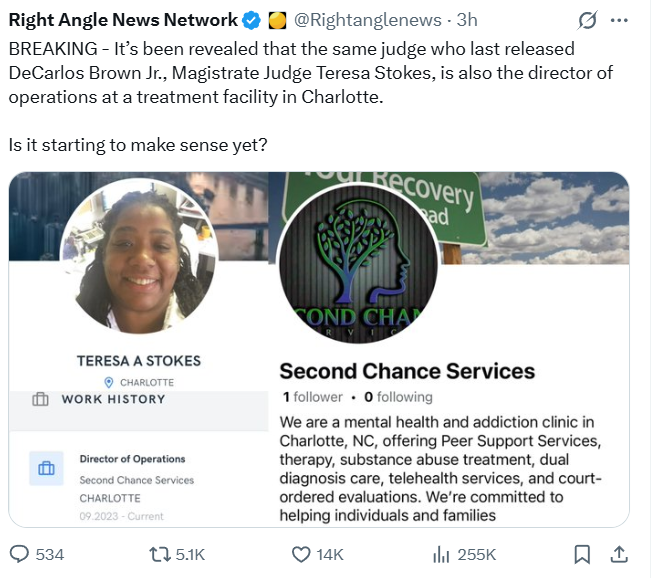View post analytics bar chart icon
Screen dimensions: 670x578
coord(441,555)
